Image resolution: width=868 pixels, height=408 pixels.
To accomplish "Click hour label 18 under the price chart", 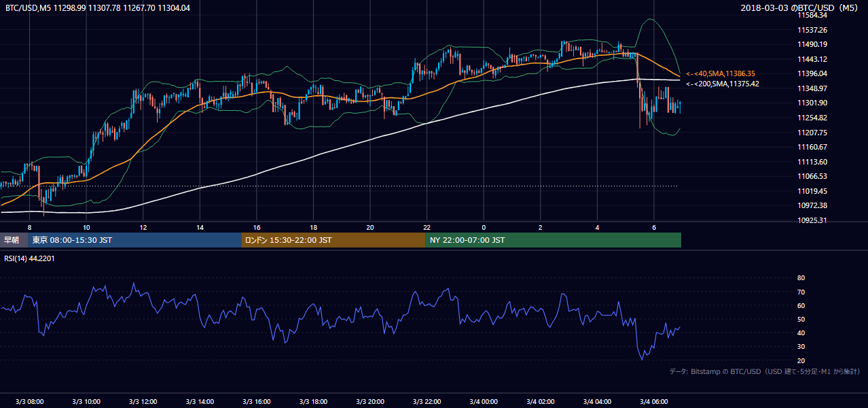I will [313, 226].
